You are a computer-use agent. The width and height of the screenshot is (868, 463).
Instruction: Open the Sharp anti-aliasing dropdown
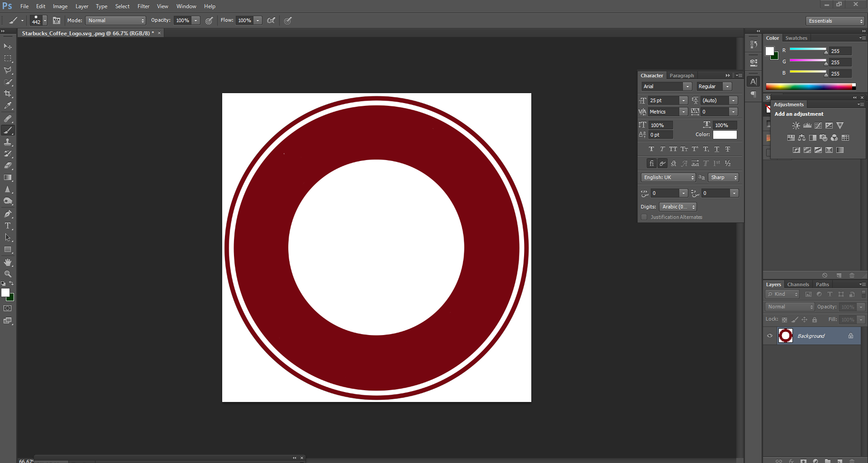(x=723, y=177)
